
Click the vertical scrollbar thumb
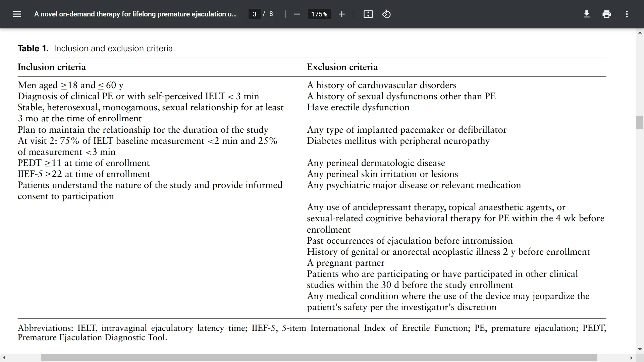(x=640, y=122)
